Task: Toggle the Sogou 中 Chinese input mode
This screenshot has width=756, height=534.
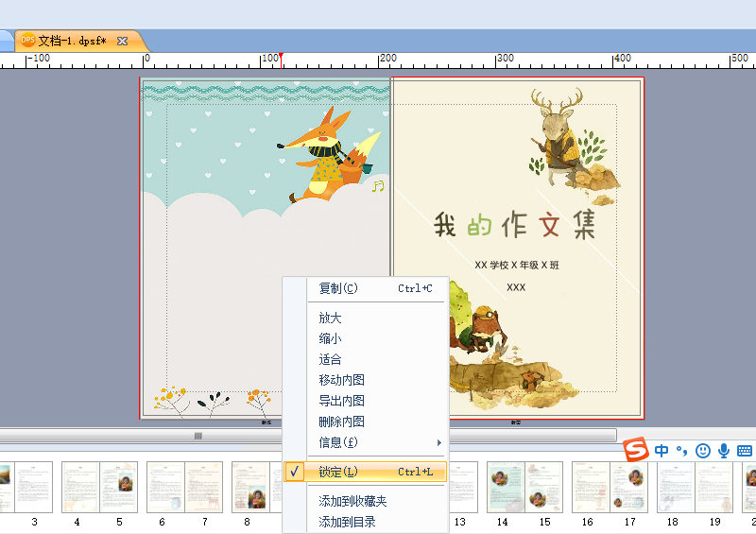Action: [661, 451]
